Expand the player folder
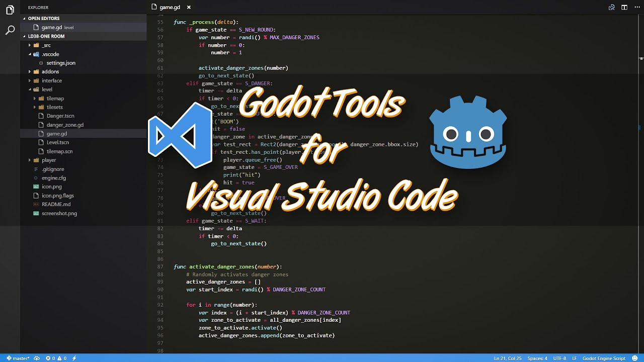Image resolution: width=644 pixels, height=362 pixels. [83, 160]
